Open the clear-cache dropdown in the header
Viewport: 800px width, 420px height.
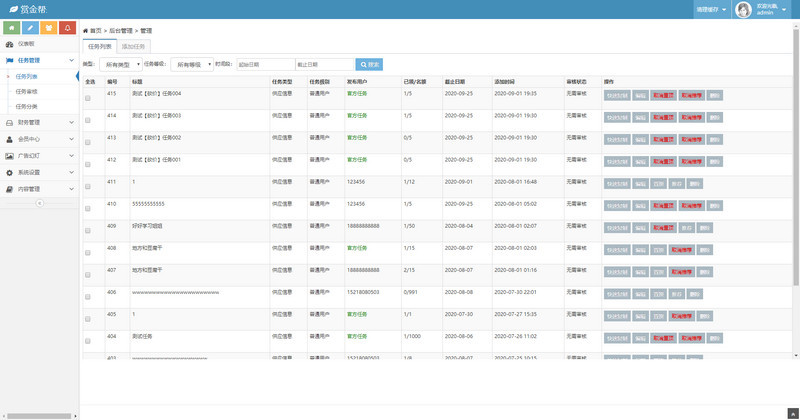[x=711, y=10]
